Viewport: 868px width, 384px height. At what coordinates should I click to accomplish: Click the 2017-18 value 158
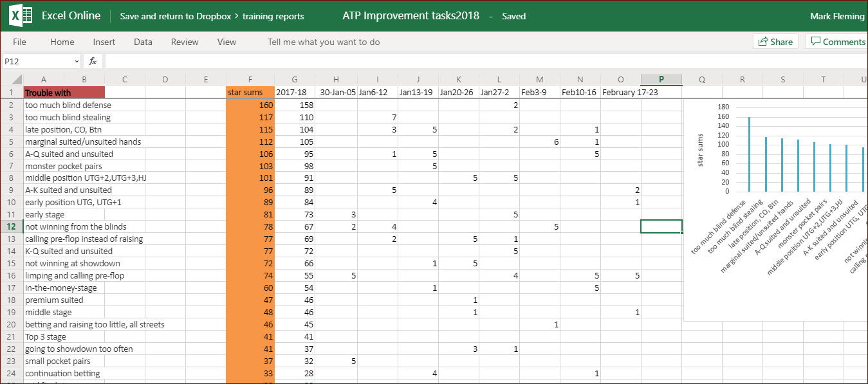295,105
